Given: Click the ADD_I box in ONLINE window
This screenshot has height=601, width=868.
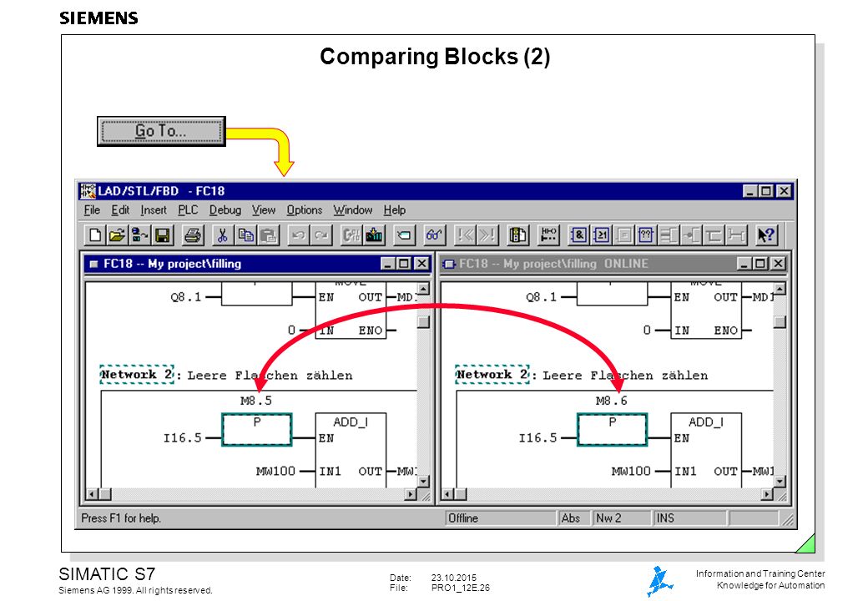Looking at the screenshot, I should pyautogui.click(x=706, y=450).
